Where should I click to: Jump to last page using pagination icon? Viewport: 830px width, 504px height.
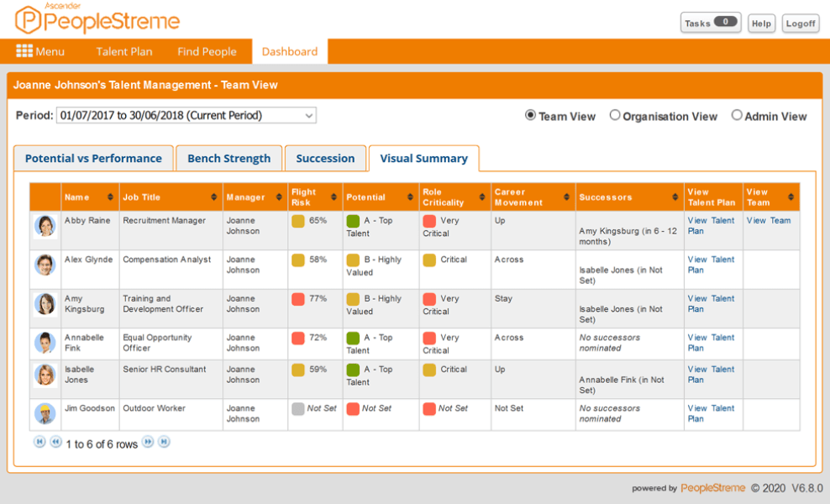click(x=164, y=442)
